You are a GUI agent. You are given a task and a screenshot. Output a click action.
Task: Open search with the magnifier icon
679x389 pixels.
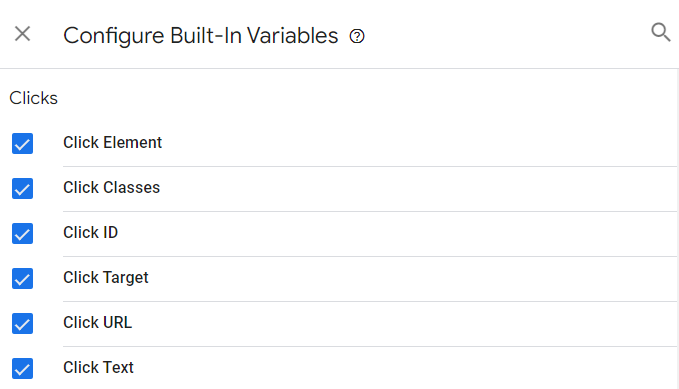tap(661, 32)
